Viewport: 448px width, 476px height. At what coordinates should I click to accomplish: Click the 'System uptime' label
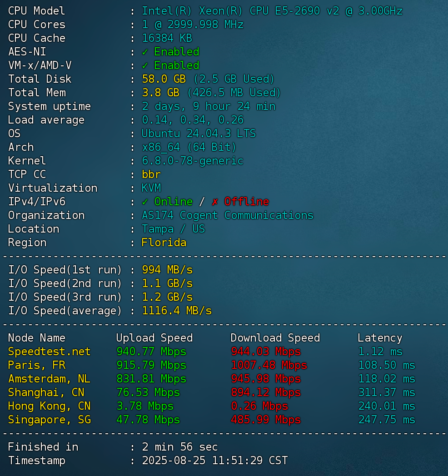coord(49,107)
